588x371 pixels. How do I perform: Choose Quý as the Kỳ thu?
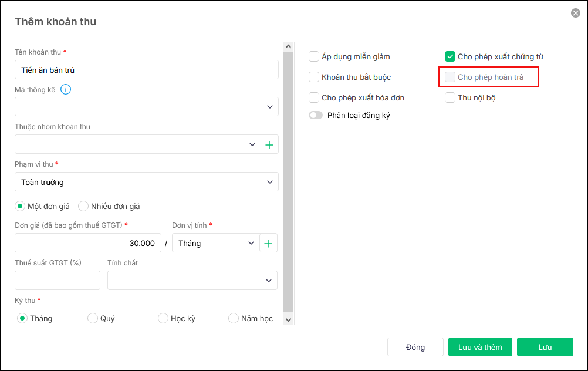point(93,318)
